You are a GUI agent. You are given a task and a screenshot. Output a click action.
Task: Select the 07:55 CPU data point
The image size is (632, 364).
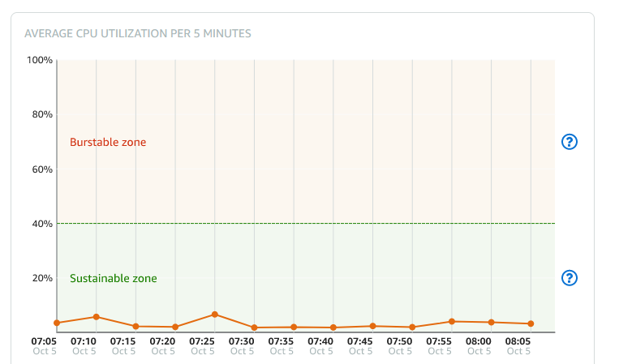pos(452,321)
